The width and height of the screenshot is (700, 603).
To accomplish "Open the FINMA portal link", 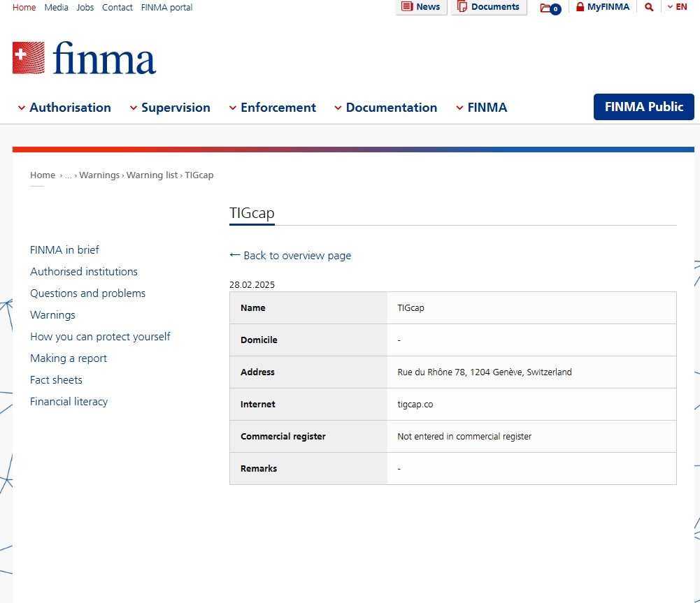I will [166, 7].
